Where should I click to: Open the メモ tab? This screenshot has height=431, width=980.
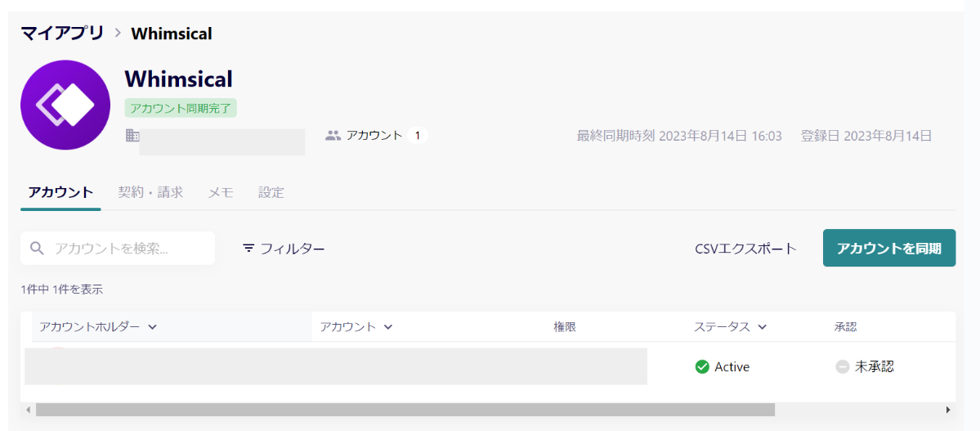coord(221,192)
